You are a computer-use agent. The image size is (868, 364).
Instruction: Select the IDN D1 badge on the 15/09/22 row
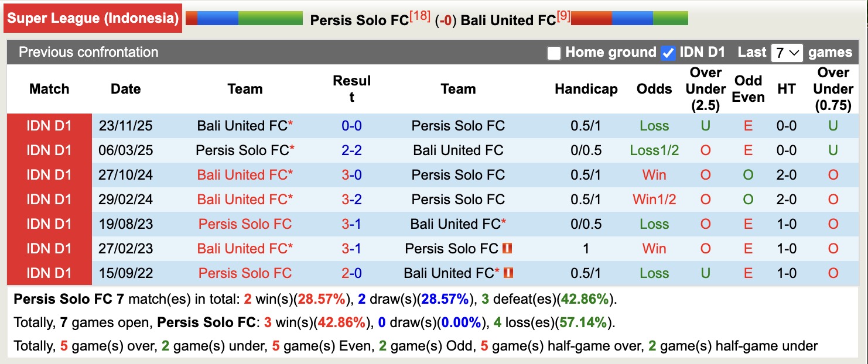49,273
